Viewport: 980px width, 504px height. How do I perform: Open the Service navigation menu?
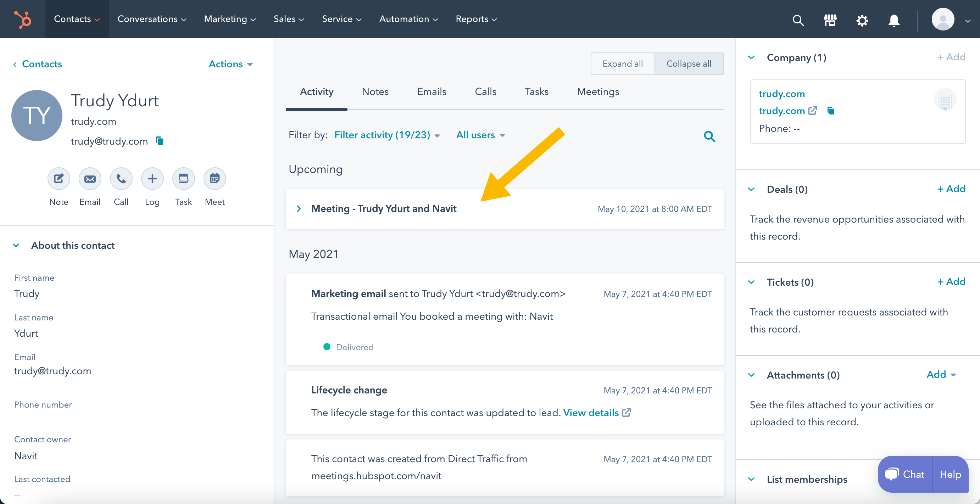coord(342,19)
